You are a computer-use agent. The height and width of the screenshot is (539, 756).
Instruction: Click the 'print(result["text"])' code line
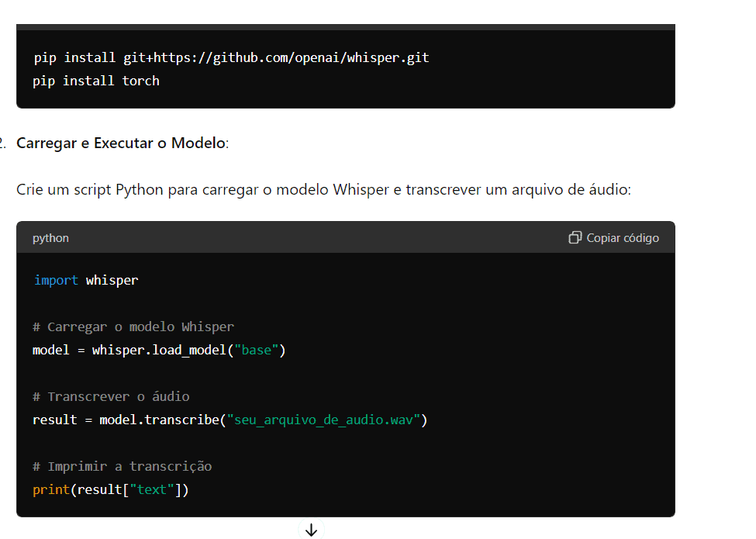click(110, 490)
